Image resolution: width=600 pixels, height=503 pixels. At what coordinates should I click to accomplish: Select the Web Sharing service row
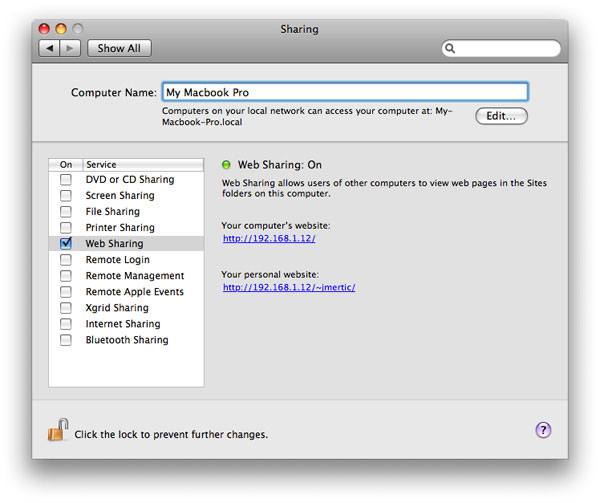pos(126,244)
